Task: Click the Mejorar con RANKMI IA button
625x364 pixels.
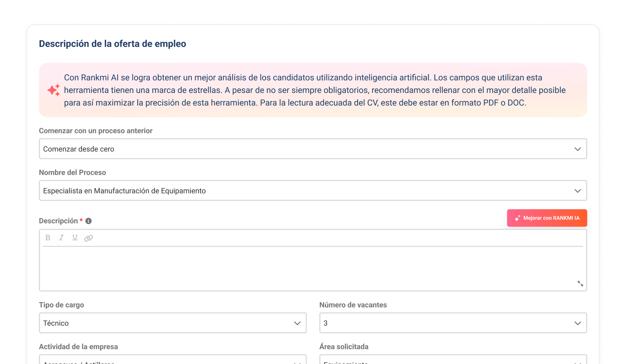Action: click(x=547, y=218)
